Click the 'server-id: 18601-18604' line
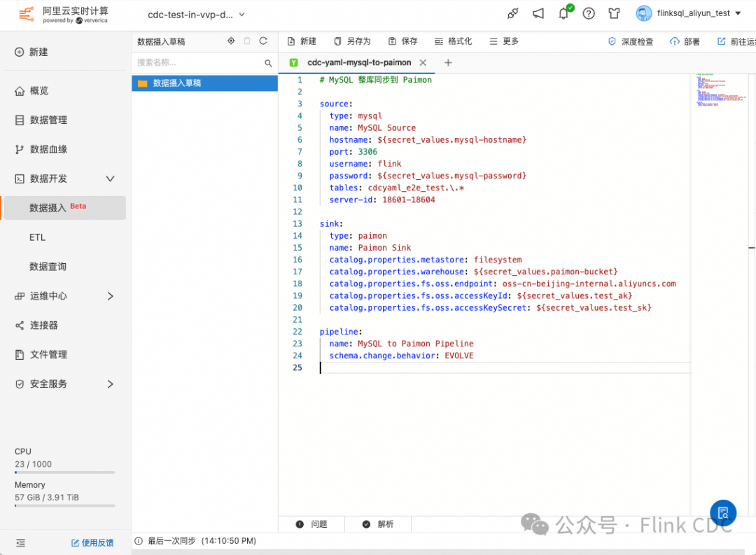This screenshot has width=756, height=555. [x=382, y=199]
